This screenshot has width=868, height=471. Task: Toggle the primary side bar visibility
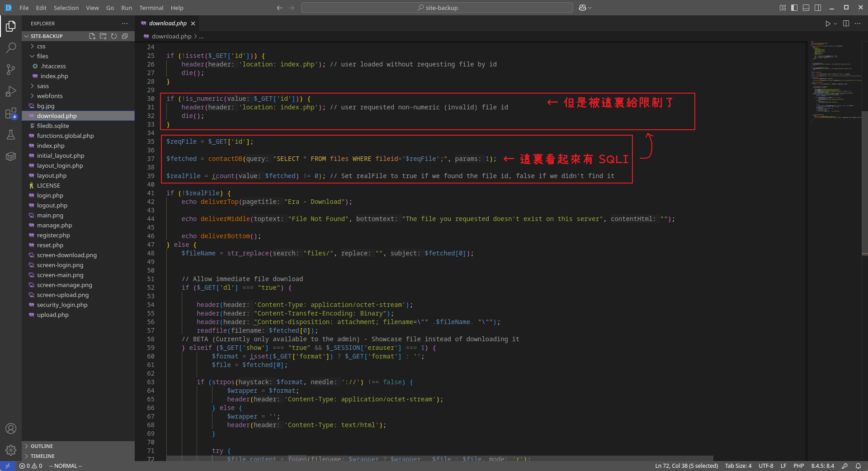tap(794, 8)
